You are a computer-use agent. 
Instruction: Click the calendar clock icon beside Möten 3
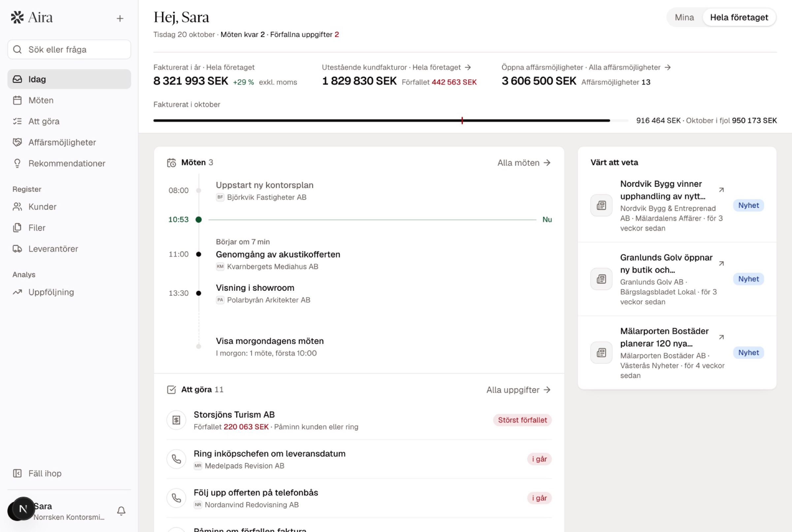(x=172, y=163)
